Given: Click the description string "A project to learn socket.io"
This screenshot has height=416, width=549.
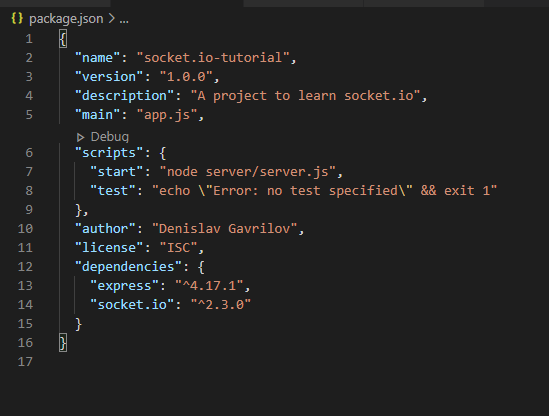Looking at the screenshot, I should click(x=305, y=96).
